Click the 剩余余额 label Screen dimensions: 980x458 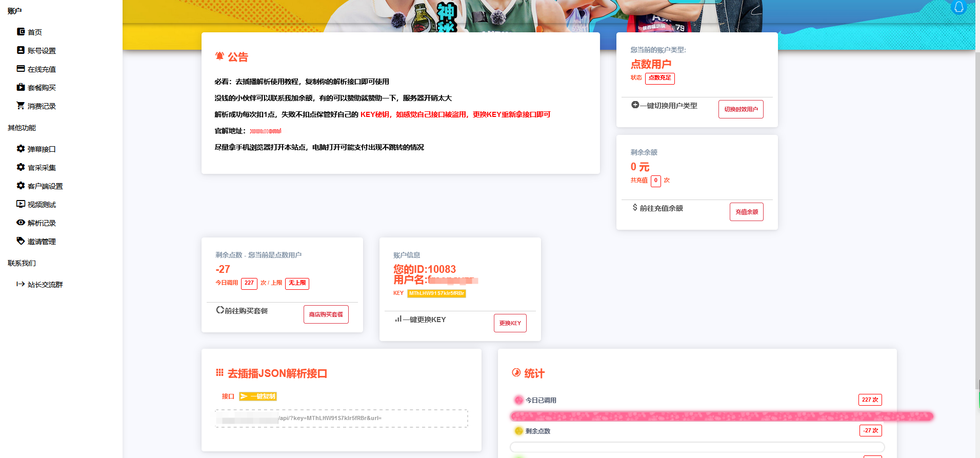pos(644,152)
